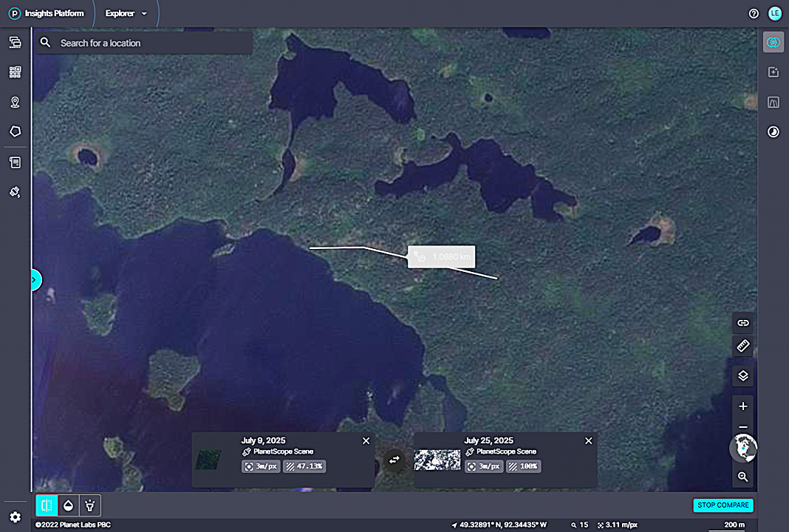Copy the share link using the chain icon

tap(743, 323)
